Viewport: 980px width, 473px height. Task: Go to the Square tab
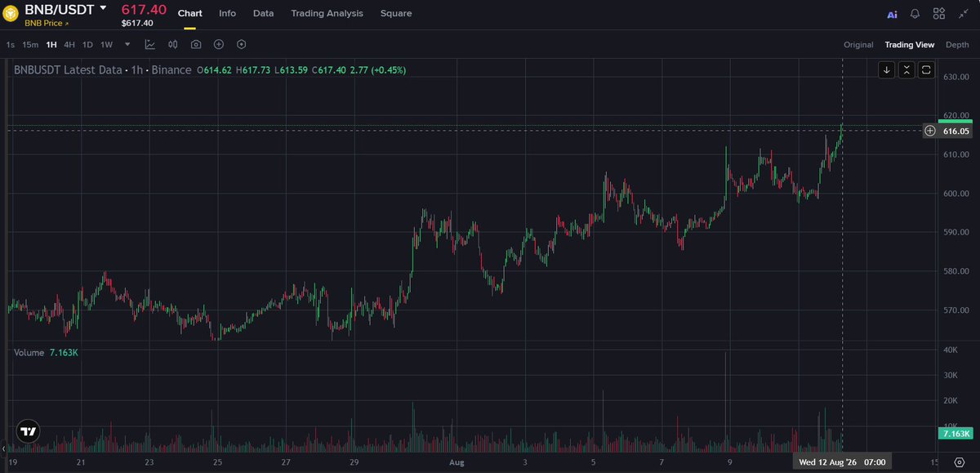pos(396,14)
